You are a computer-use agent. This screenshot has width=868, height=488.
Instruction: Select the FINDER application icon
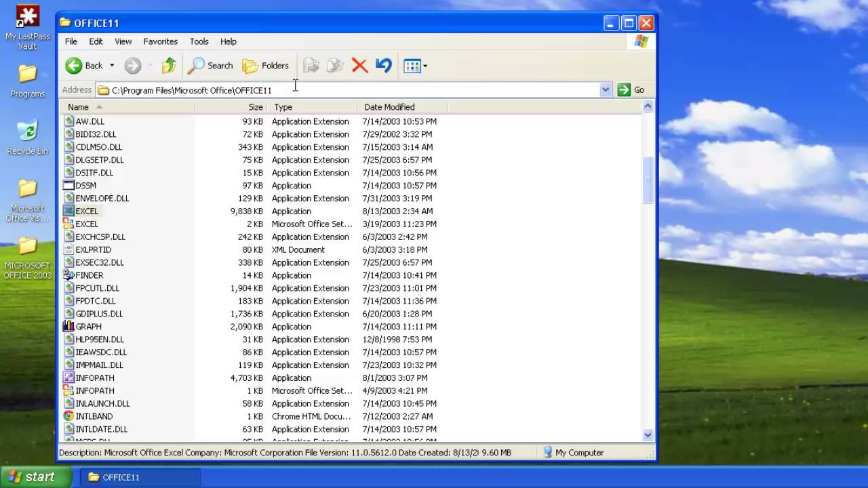[x=68, y=275]
